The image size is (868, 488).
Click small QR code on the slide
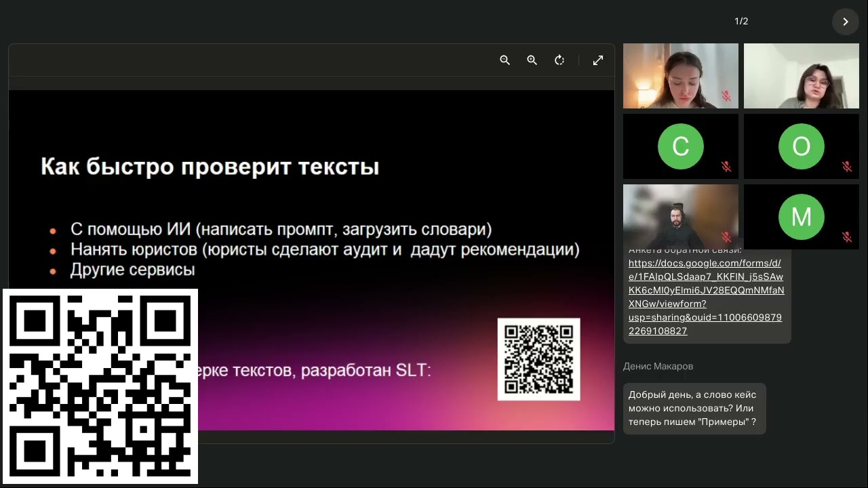538,359
